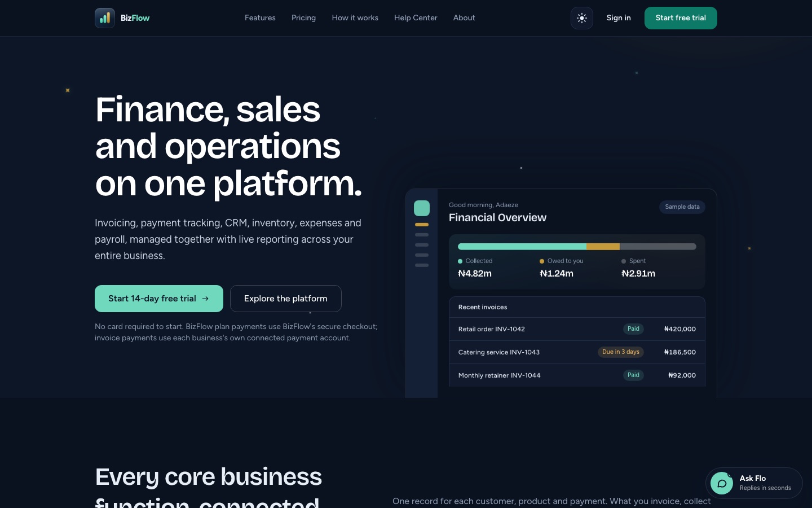The height and width of the screenshot is (508, 812).
Task: Open the Help Center link
Action: [x=416, y=18]
